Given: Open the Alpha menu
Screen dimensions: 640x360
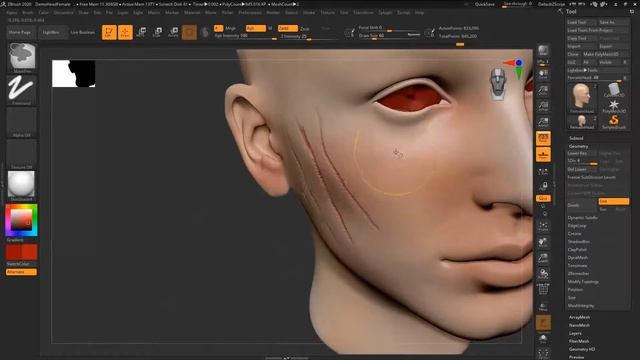Looking at the screenshot, I should coord(12,13).
